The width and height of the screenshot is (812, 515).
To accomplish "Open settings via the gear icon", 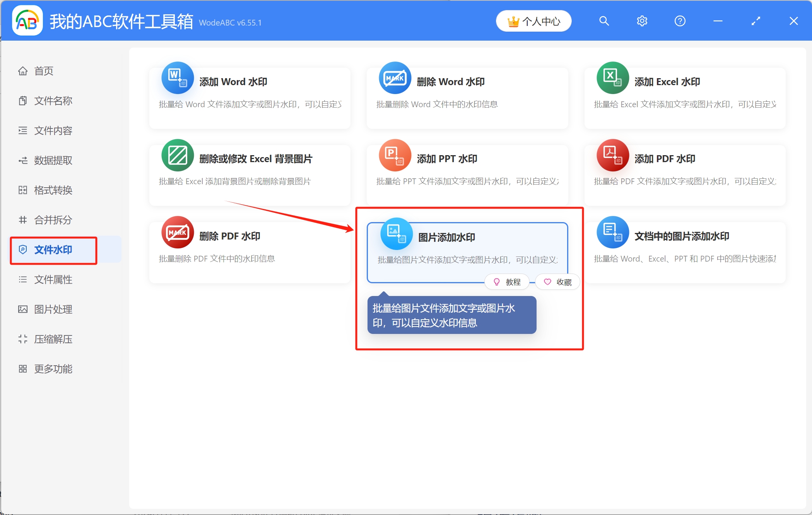I will point(642,21).
